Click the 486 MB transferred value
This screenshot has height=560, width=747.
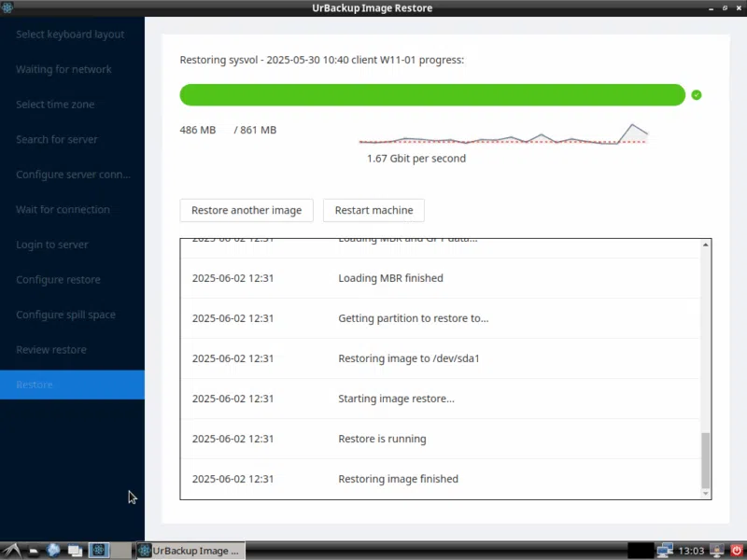[198, 130]
